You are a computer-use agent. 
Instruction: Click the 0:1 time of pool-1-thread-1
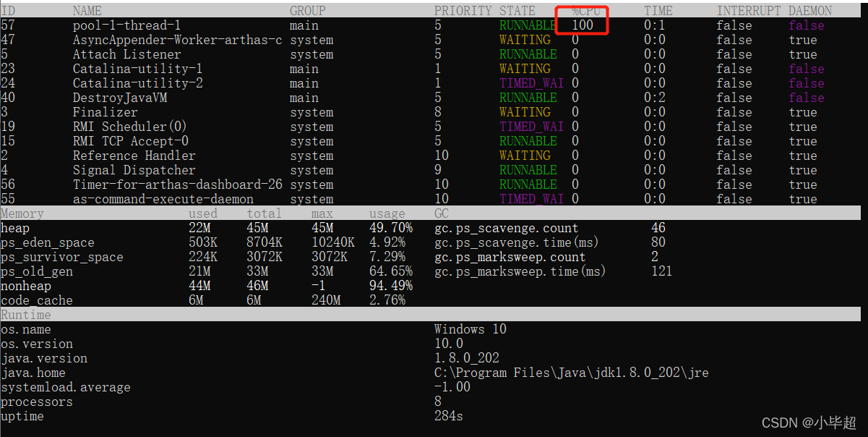pyautogui.click(x=655, y=25)
